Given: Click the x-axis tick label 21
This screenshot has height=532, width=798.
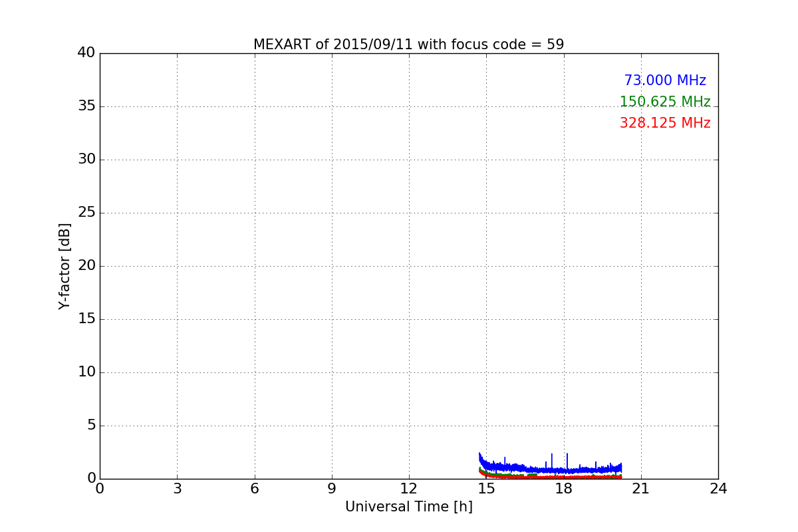Looking at the screenshot, I should [x=640, y=489].
